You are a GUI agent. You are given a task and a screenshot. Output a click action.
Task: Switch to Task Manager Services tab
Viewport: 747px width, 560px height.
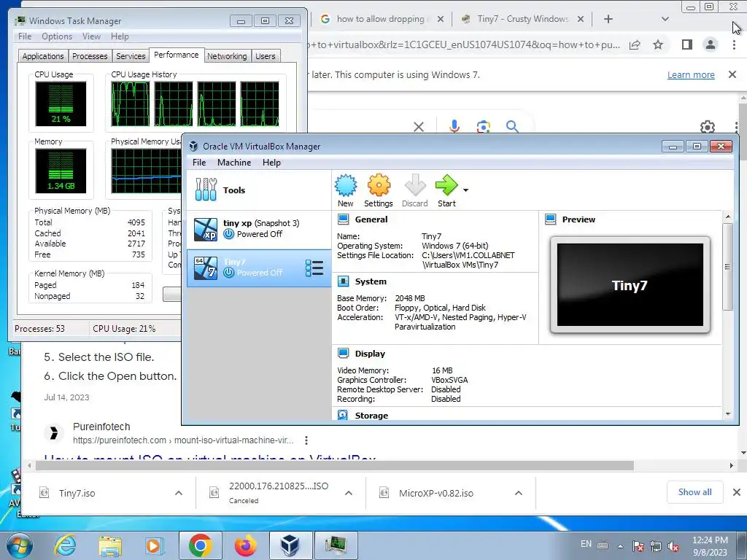(x=131, y=56)
